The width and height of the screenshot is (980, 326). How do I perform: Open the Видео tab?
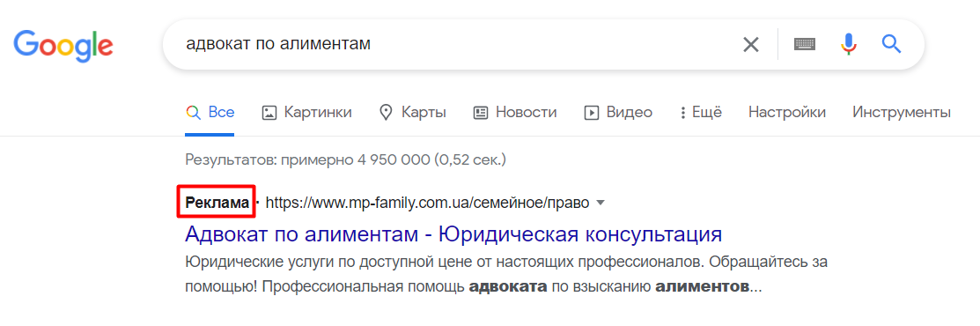tap(618, 113)
